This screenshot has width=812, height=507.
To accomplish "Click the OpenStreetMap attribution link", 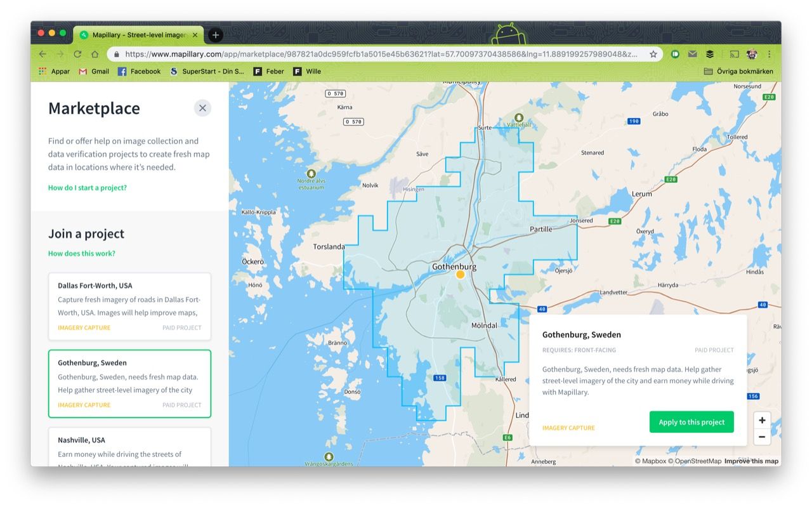I will (x=695, y=461).
